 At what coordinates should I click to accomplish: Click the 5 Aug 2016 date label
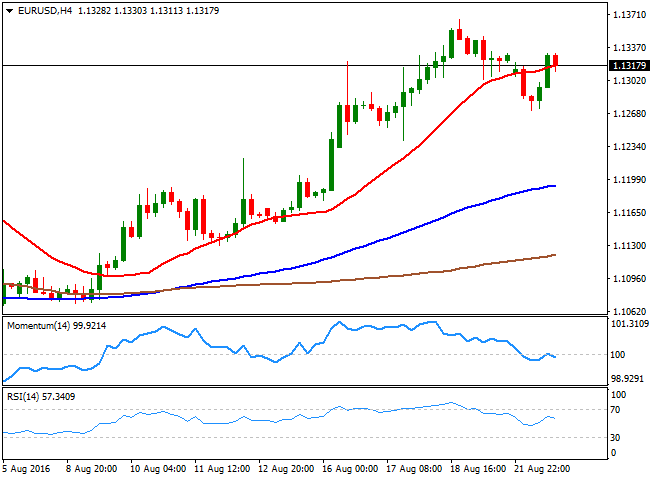(28, 468)
